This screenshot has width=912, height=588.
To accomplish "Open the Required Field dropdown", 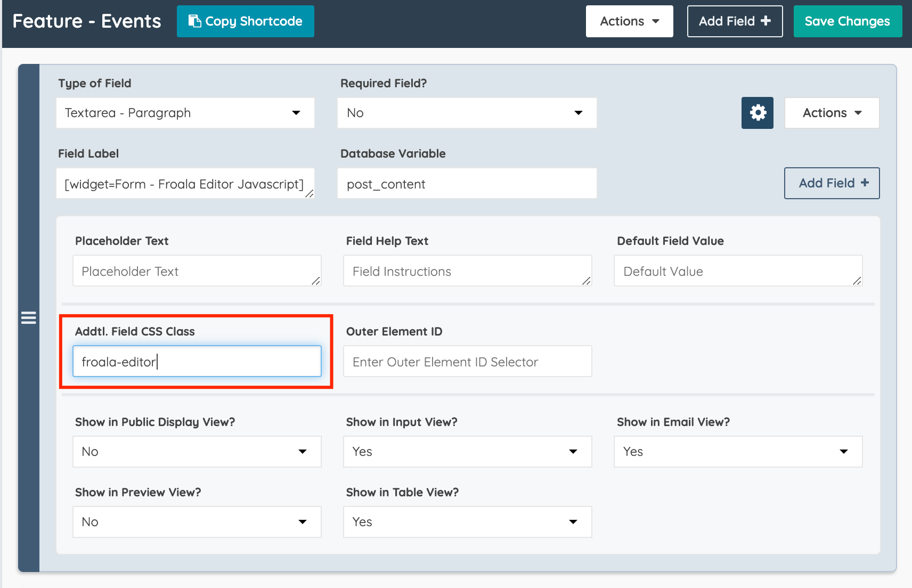I will tap(466, 112).
